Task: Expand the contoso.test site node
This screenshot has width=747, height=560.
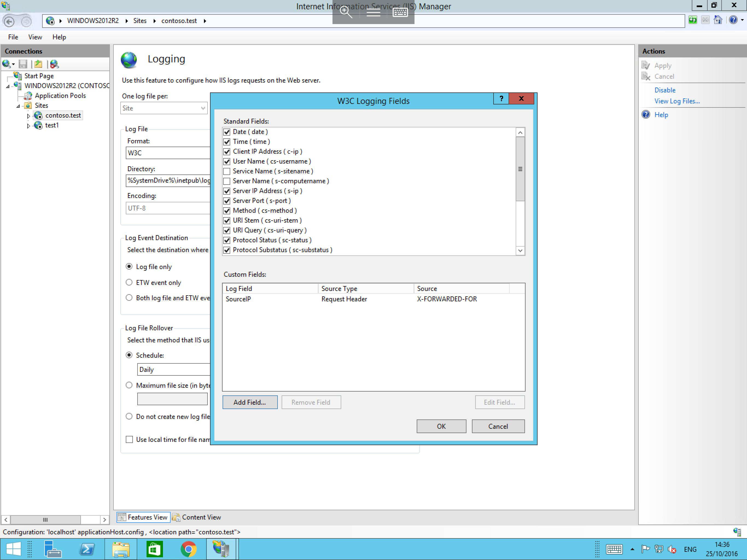Action: [29, 116]
